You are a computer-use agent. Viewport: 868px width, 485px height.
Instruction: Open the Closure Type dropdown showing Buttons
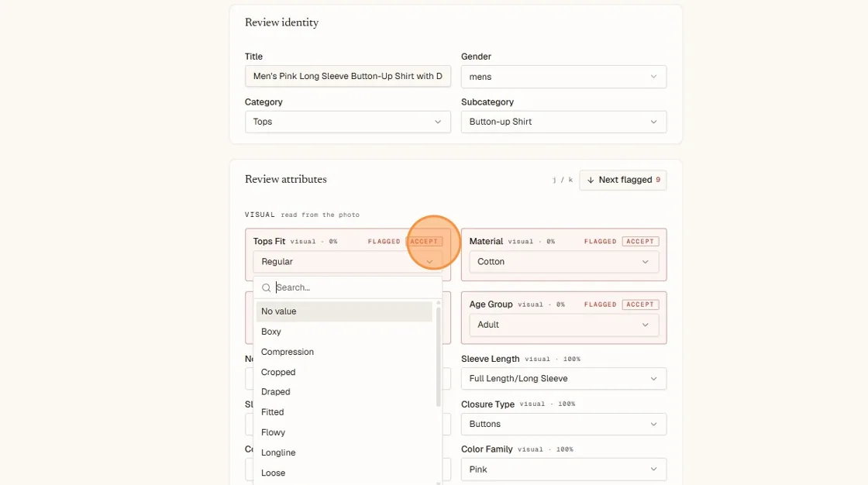[x=563, y=424]
